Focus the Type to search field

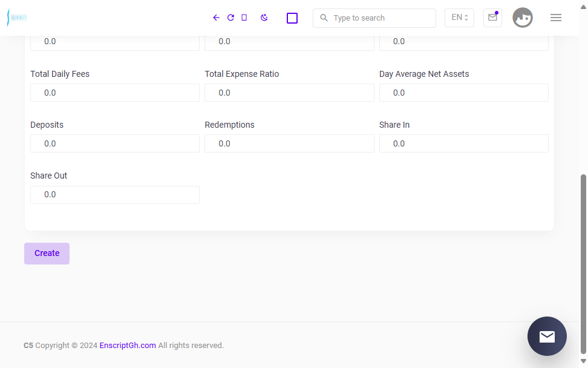tap(374, 18)
